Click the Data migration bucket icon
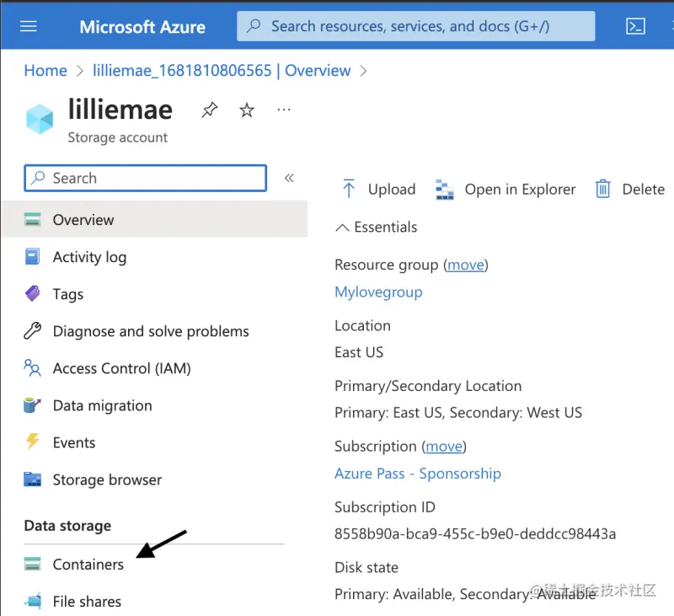This screenshot has height=616, width=674. pyautogui.click(x=32, y=405)
